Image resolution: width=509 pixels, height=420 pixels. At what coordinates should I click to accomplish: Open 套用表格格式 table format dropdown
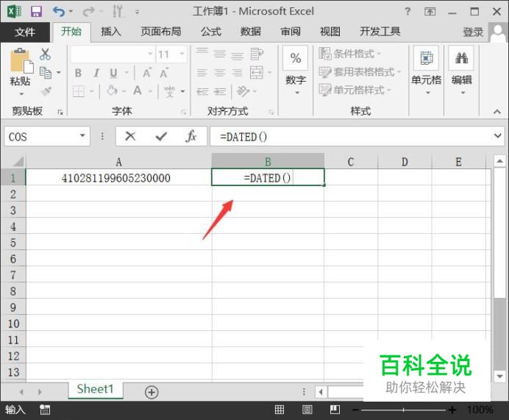360,72
